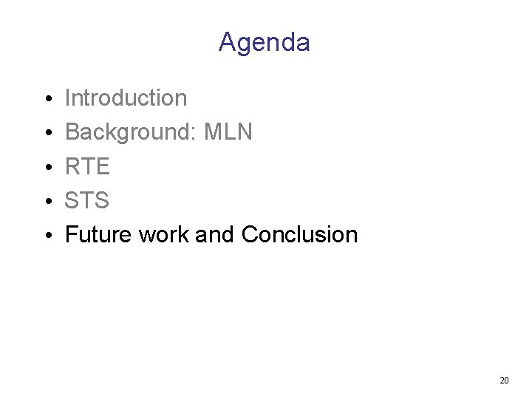Click the bullet marker beside Future work
This screenshot has width=532, height=399.
47,236
